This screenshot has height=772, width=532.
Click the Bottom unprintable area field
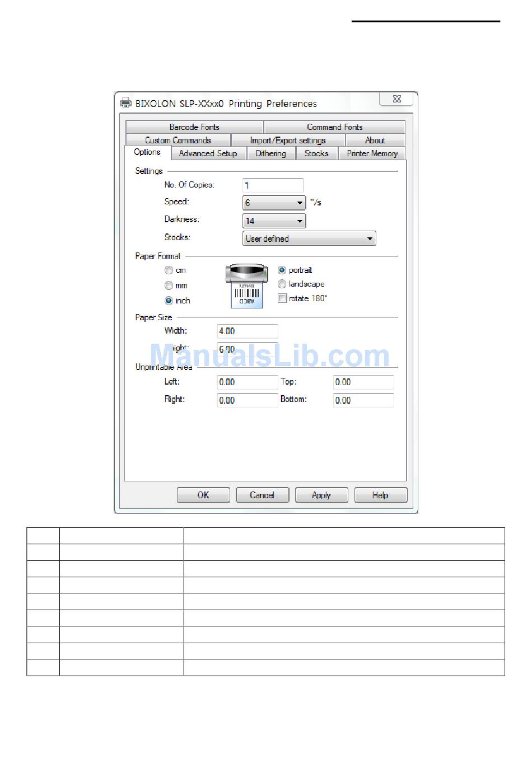coord(363,400)
